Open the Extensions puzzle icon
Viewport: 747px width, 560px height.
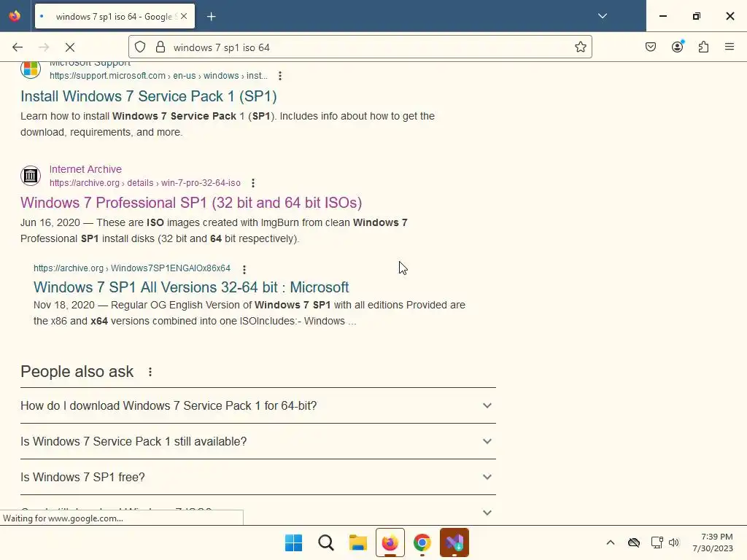point(704,47)
